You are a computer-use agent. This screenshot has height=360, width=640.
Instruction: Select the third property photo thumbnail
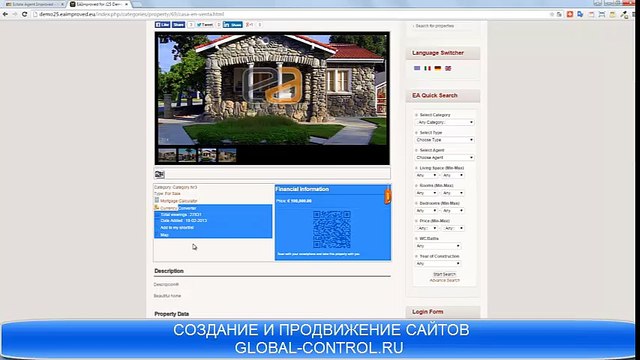coord(207,155)
